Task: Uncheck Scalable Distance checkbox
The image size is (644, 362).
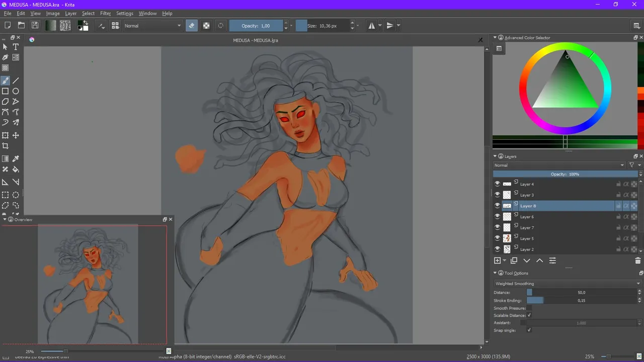Action: (x=529, y=315)
